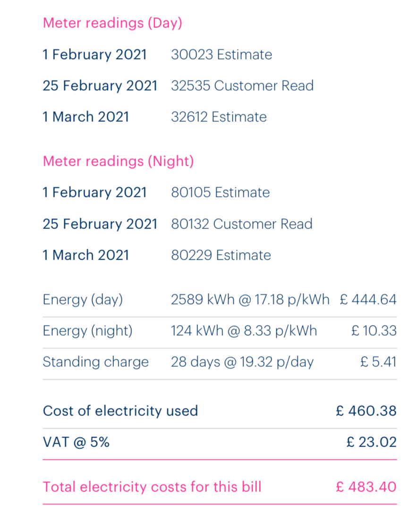This screenshot has height=532, width=417.
Task: Select the £ 483.40 total amount
Action: click(x=366, y=487)
